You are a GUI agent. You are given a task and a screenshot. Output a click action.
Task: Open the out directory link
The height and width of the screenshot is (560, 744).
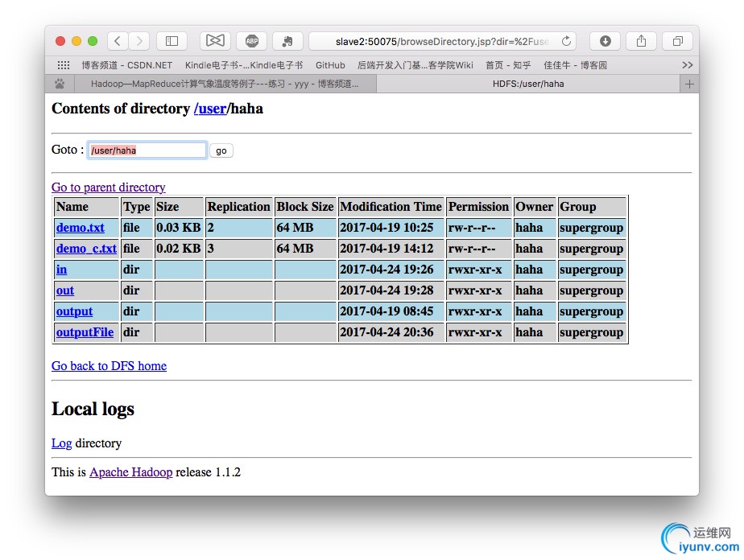click(x=65, y=290)
